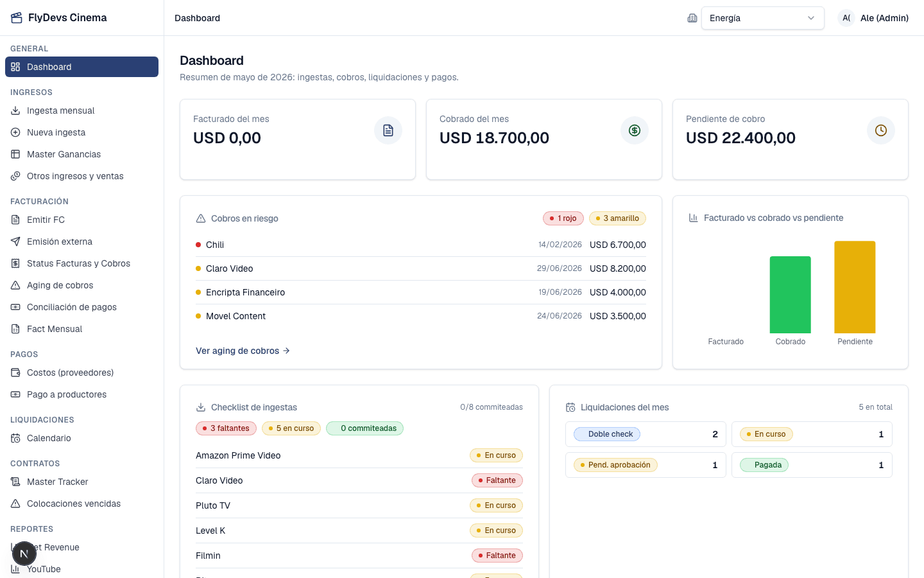Navigate to Conciliación de pagos

[x=81, y=307]
